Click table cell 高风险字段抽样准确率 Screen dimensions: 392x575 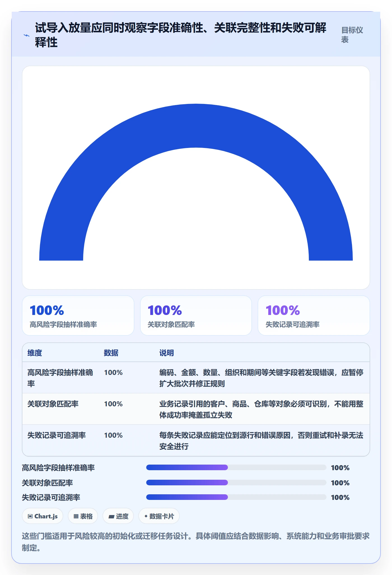pos(60,378)
